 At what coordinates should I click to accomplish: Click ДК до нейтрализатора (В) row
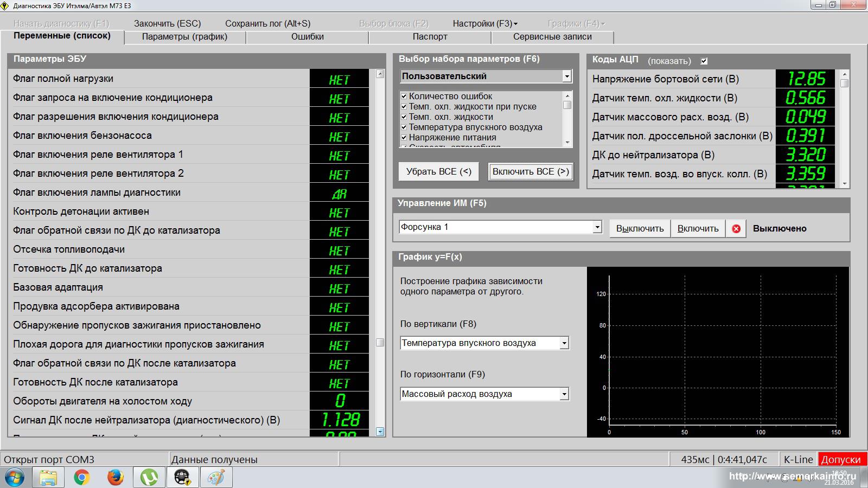click(711, 155)
